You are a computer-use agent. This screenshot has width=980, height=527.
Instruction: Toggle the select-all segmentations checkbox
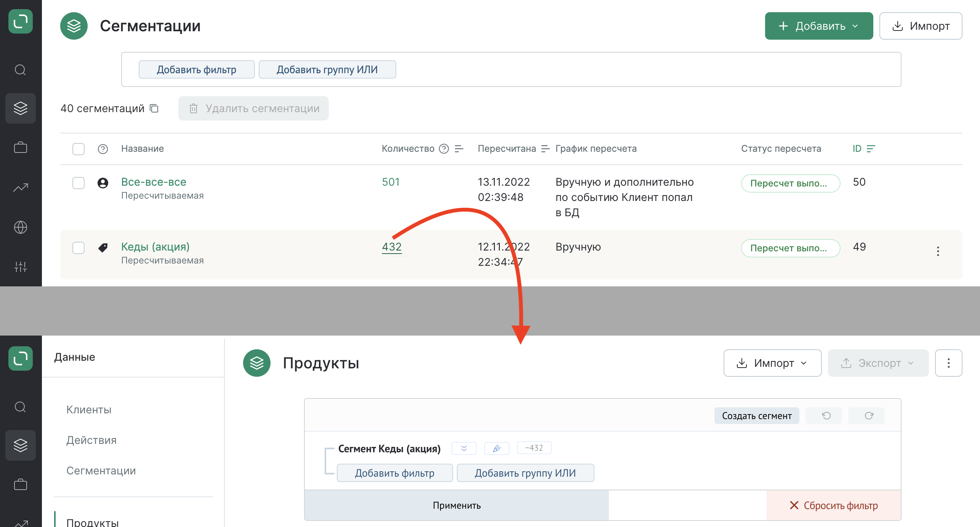(78, 149)
